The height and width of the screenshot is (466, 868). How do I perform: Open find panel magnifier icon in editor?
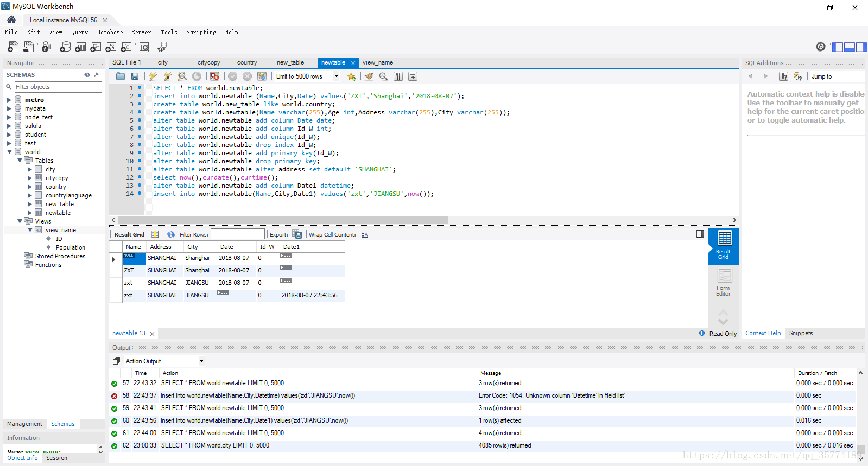[x=383, y=76]
